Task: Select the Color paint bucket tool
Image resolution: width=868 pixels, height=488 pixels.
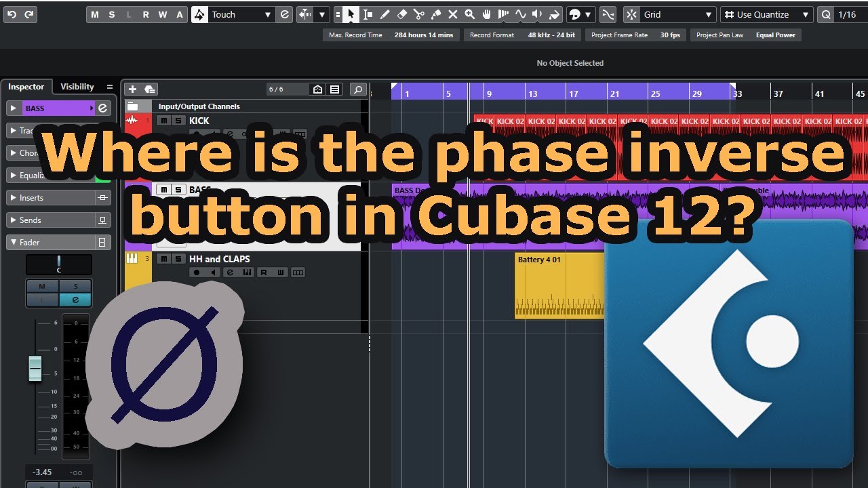Action: pyautogui.click(x=554, y=14)
